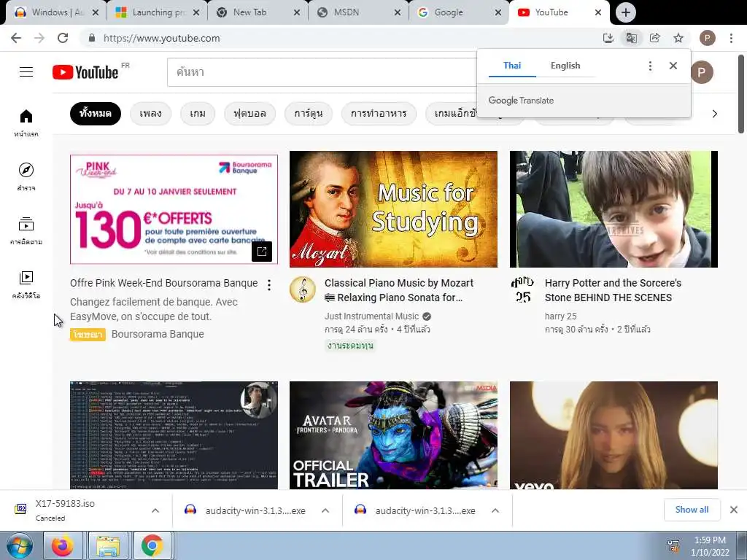Click the browser forward arrow

point(39,38)
